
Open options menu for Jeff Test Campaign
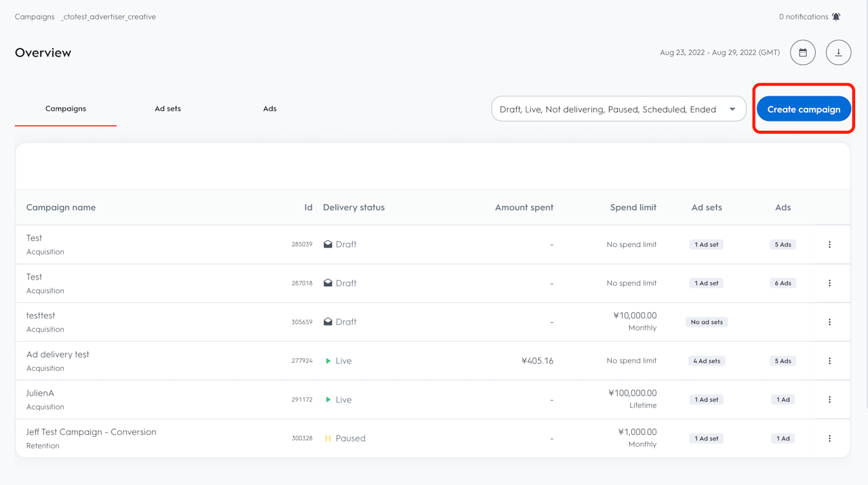pyautogui.click(x=829, y=439)
